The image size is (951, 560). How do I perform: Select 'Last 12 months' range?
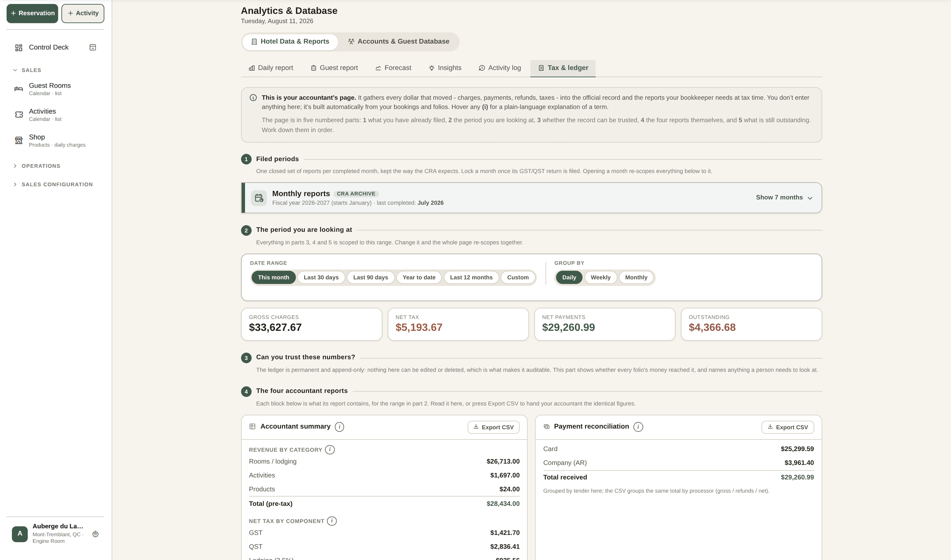pos(471,277)
